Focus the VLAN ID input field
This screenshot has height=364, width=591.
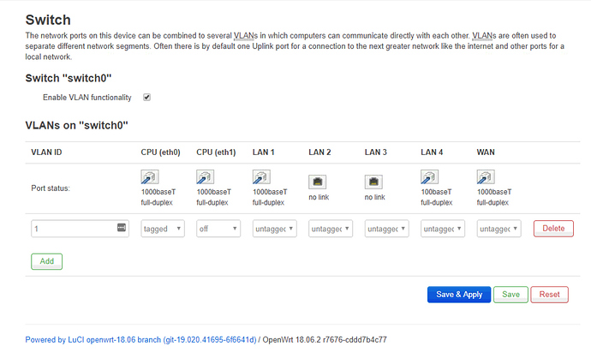coord(80,229)
